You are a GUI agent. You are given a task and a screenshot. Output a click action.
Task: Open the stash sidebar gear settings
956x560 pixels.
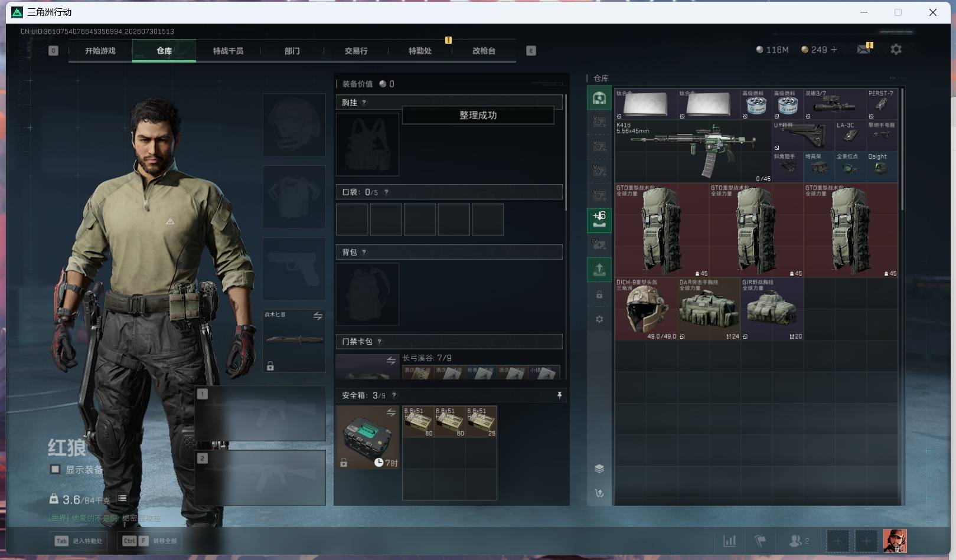coord(599,319)
